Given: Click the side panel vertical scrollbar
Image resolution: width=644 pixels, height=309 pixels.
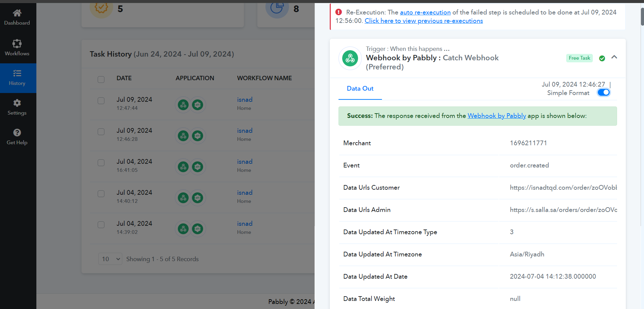Looking at the screenshot, I should coord(642,16).
